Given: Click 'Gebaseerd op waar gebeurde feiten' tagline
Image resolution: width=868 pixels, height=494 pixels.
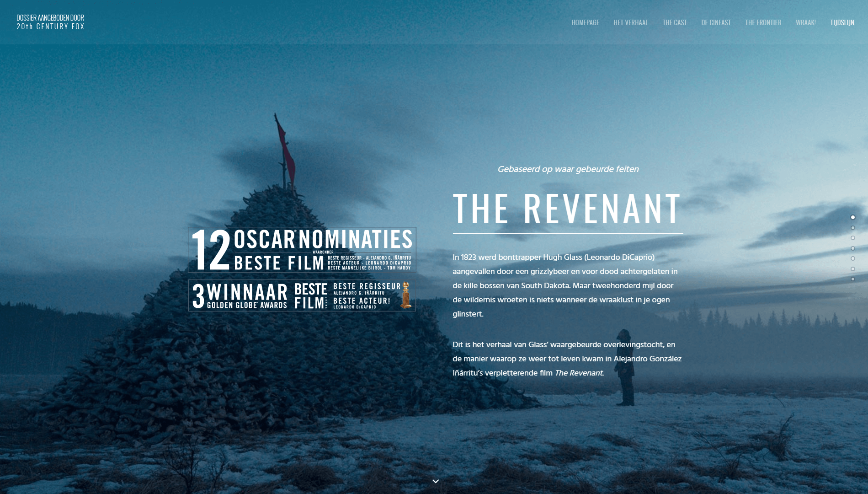Looking at the screenshot, I should pyautogui.click(x=568, y=169).
